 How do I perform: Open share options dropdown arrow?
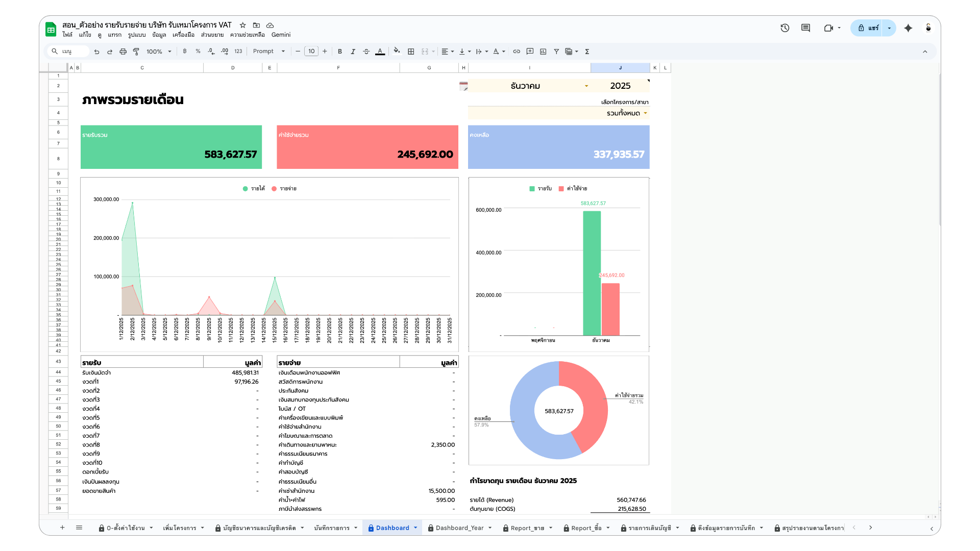point(889,28)
